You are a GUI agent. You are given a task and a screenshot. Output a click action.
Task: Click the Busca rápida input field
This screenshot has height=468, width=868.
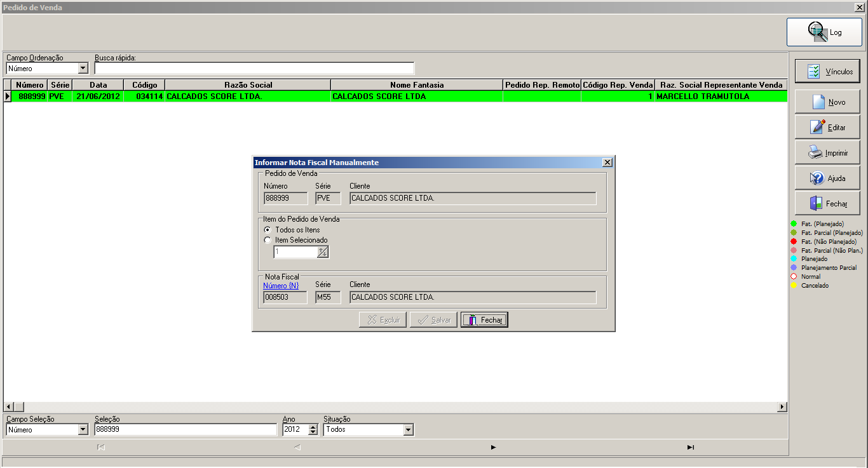point(254,68)
